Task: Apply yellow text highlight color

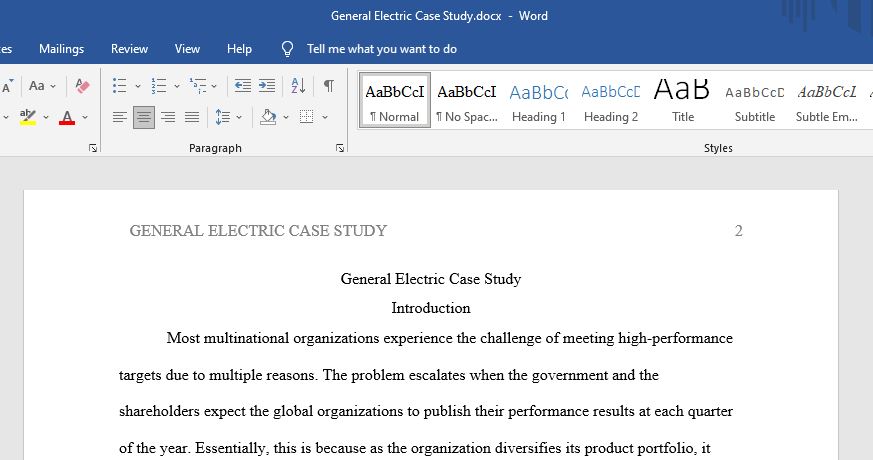Action: click(x=27, y=117)
